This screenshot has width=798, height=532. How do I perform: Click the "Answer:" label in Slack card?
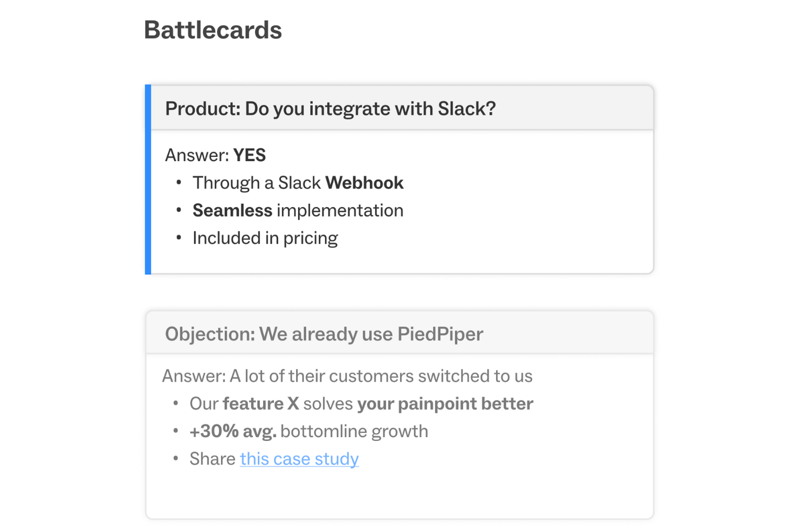(197, 155)
